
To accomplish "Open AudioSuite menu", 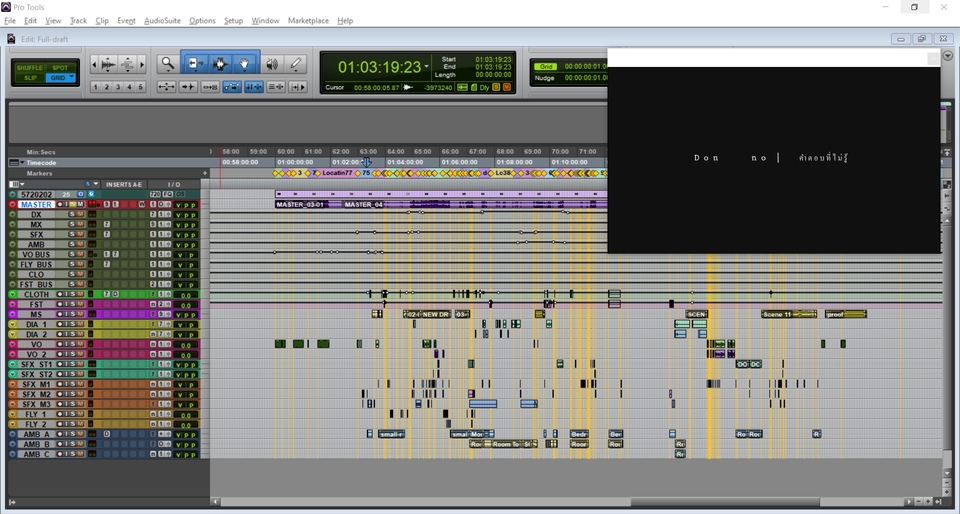I will [162, 20].
